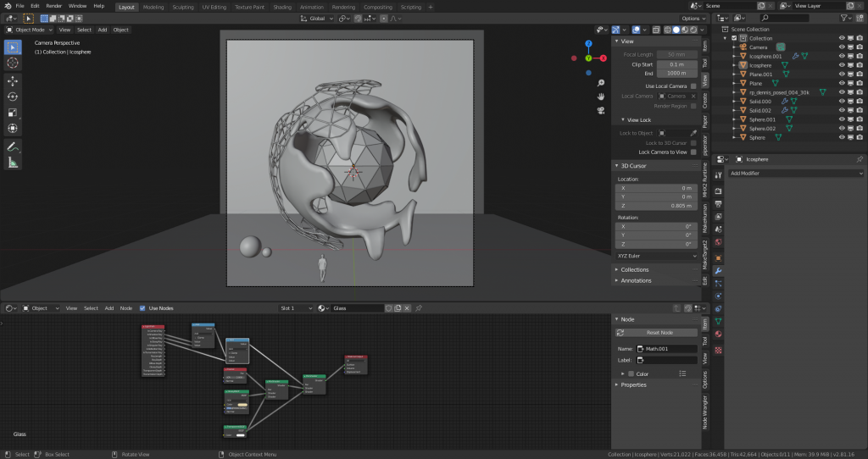Open the World properties tab icon
This screenshot has height=459, width=868.
click(x=718, y=242)
